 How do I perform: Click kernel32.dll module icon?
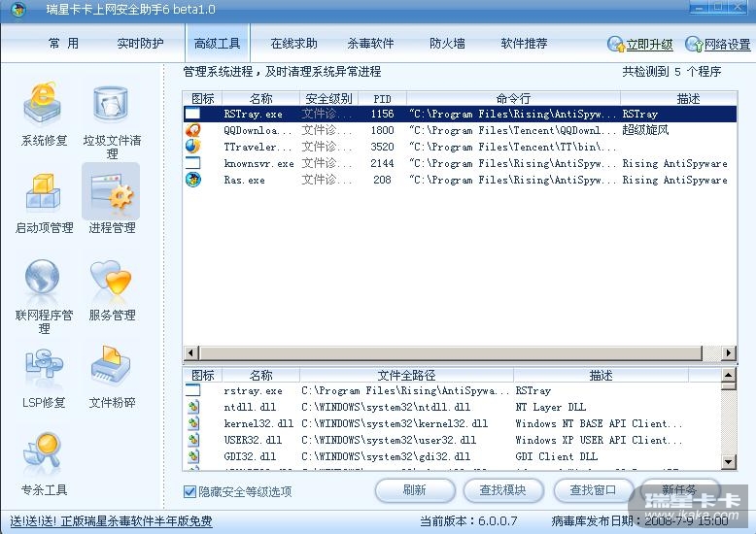192,423
